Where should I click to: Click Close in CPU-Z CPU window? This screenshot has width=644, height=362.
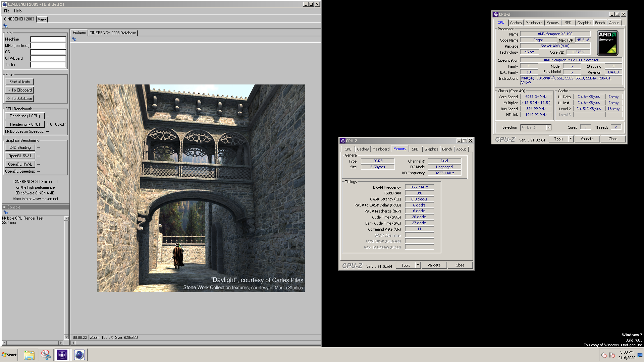tap(613, 139)
